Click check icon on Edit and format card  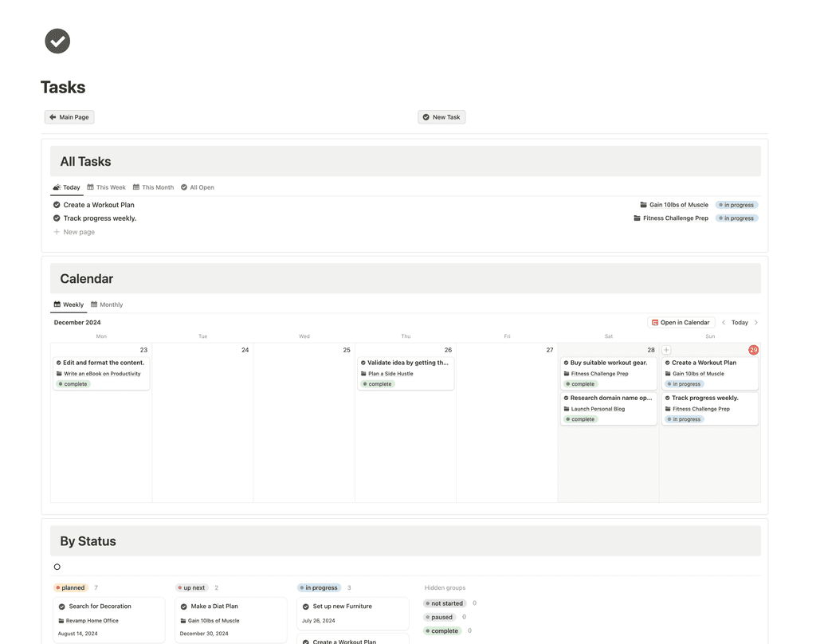pos(59,363)
